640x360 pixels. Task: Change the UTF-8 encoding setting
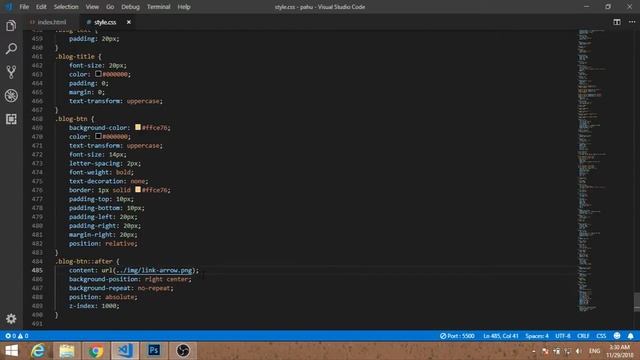click(563, 336)
